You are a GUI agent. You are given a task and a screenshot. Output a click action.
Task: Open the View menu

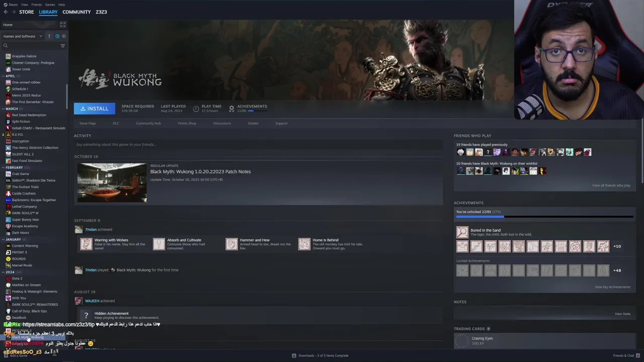25,5
